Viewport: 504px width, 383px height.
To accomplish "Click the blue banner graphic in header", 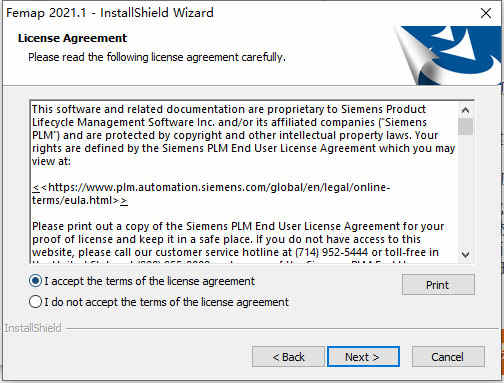I will (x=448, y=55).
